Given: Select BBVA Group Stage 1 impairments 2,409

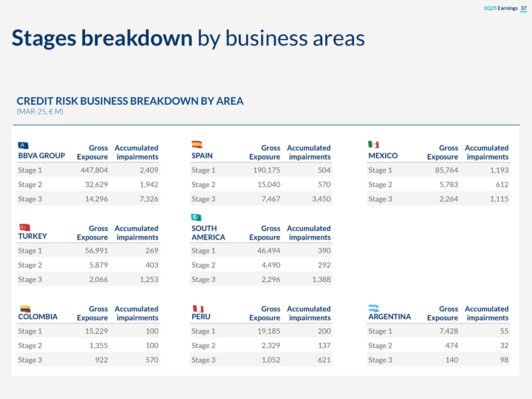Looking at the screenshot, I should (x=149, y=170).
